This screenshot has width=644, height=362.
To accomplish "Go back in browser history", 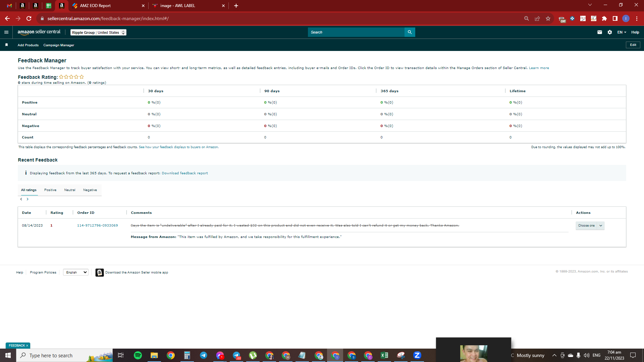I will [7, 18].
